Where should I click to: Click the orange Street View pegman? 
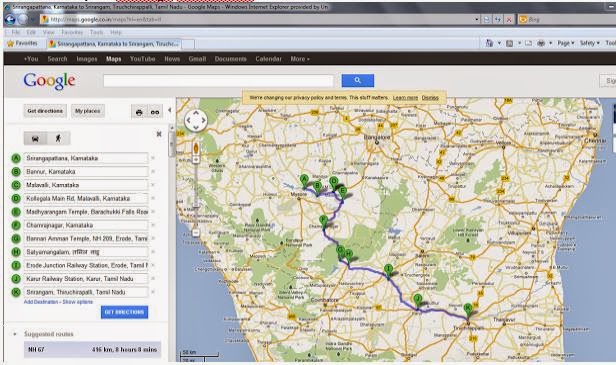(196, 148)
